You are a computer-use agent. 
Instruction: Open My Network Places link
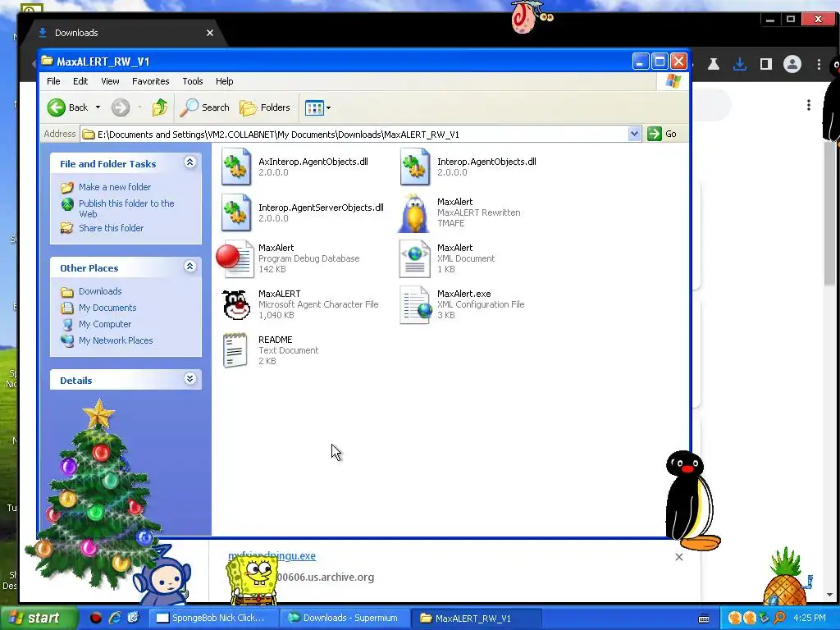click(116, 340)
